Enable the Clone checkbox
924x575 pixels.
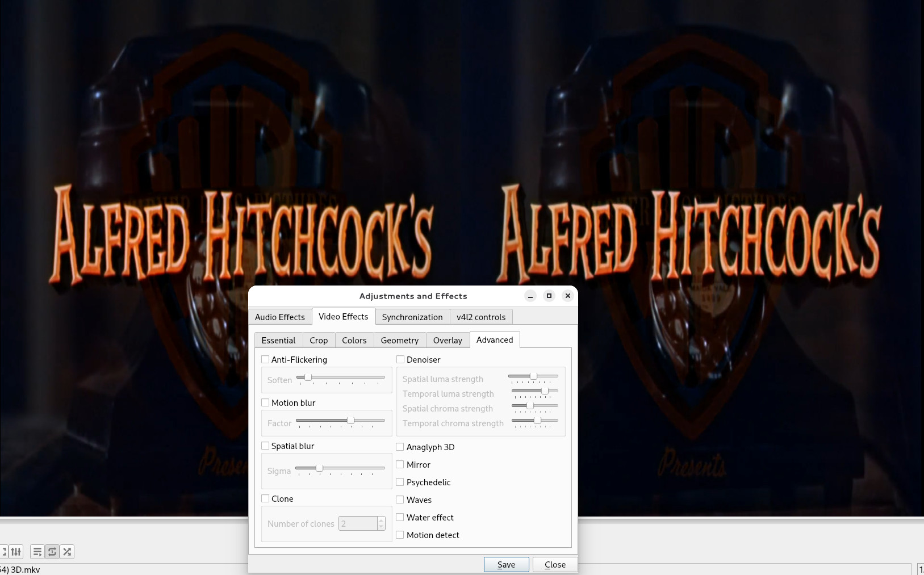pos(265,498)
